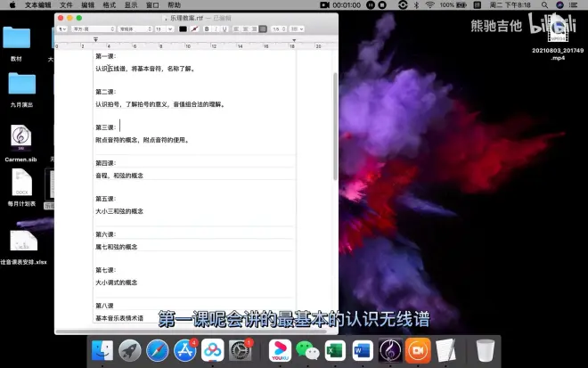Viewport: 588px width, 368px height.
Task: Toggle italic formatting in the toolbar
Action: tap(216, 29)
